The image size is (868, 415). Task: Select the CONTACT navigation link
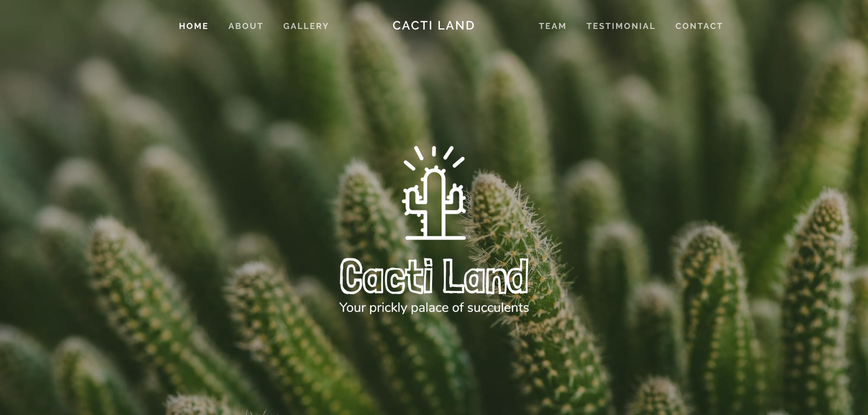(x=699, y=26)
